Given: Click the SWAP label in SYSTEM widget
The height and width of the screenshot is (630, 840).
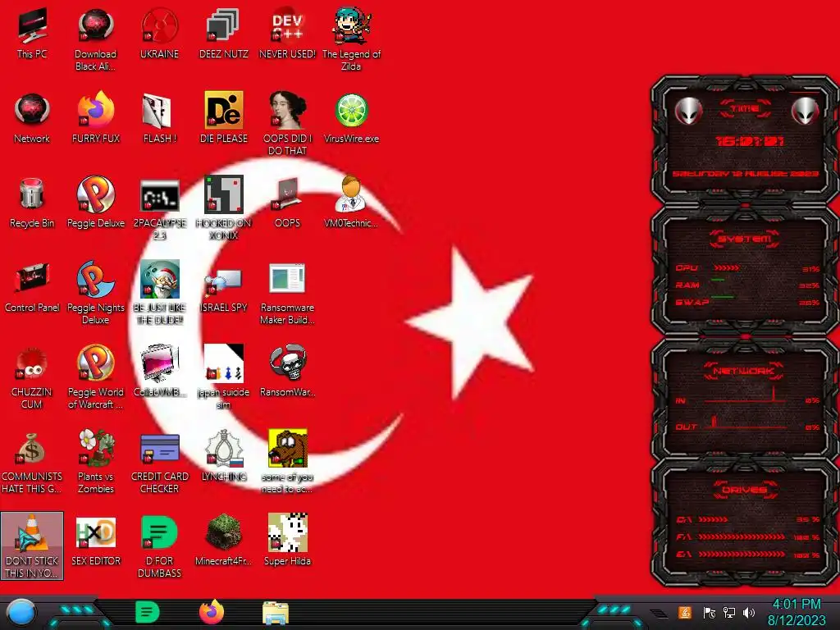Looking at the screenshot, I should click(692, 302).
